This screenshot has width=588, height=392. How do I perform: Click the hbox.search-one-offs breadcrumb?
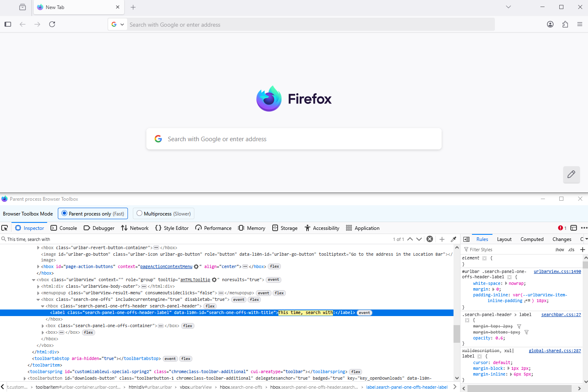pyautogui.click(x=241, y=387)
